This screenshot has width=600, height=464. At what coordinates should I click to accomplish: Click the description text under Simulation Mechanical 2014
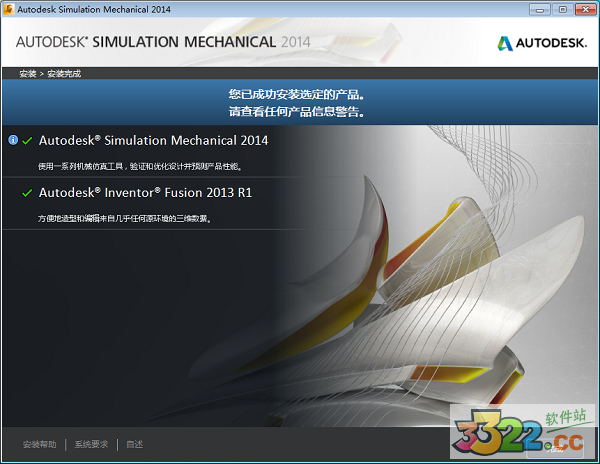[140, 166]
